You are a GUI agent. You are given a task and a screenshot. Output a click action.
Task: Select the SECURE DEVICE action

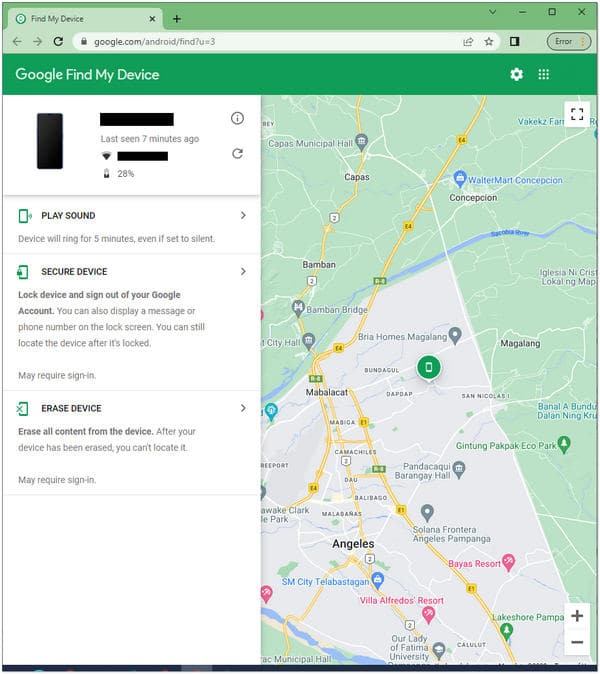74,272
